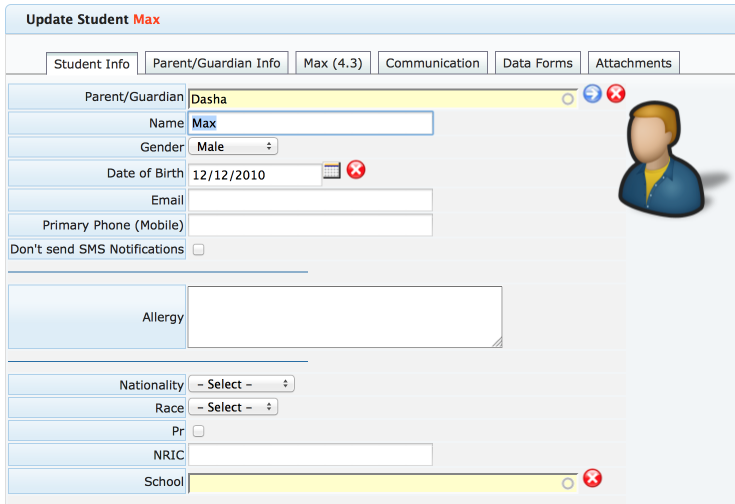Click the 'NRIC' label
735x504 pixels.
[x=169, y=455]
